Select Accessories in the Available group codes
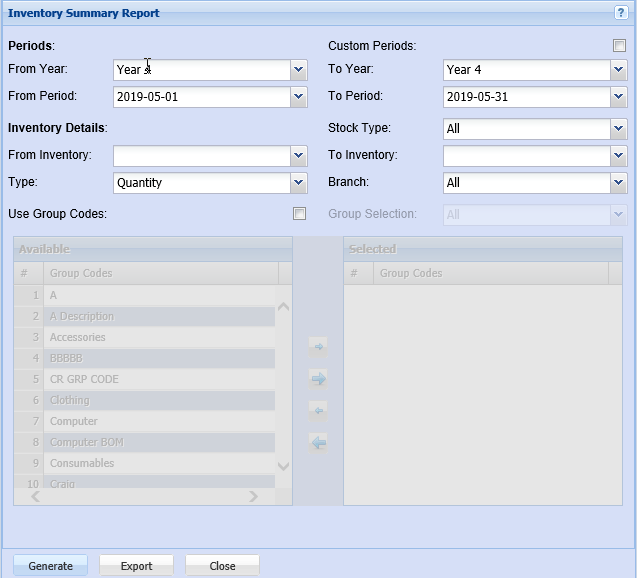The image size is (637, 578). [78, 337]
